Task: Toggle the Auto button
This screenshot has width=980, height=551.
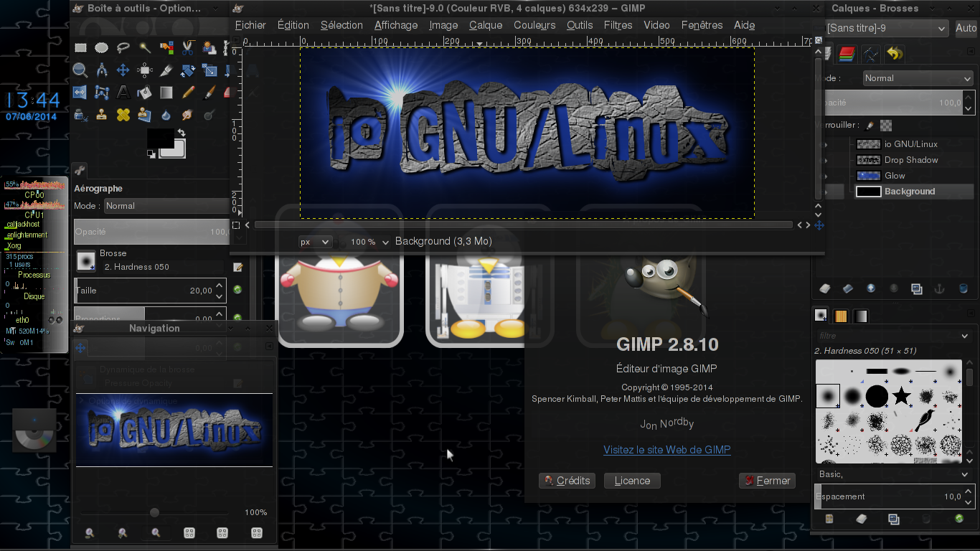Action: (966, 29)
